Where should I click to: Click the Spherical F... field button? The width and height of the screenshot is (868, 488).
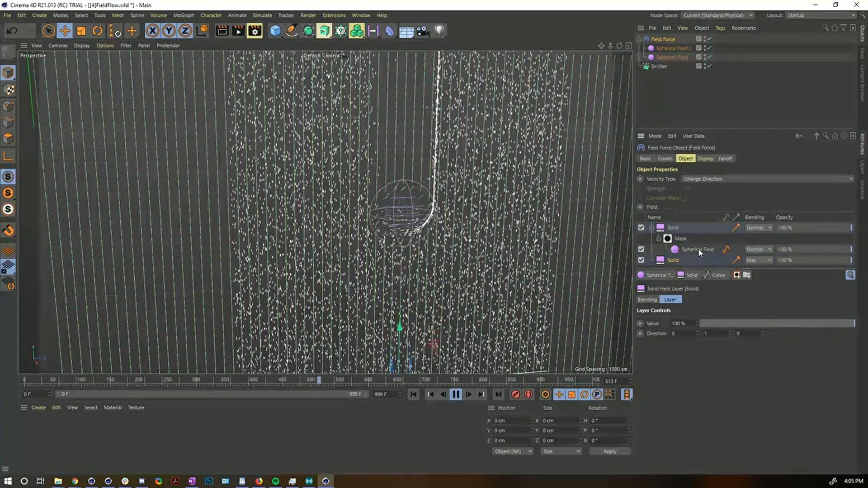pos(655,275)
